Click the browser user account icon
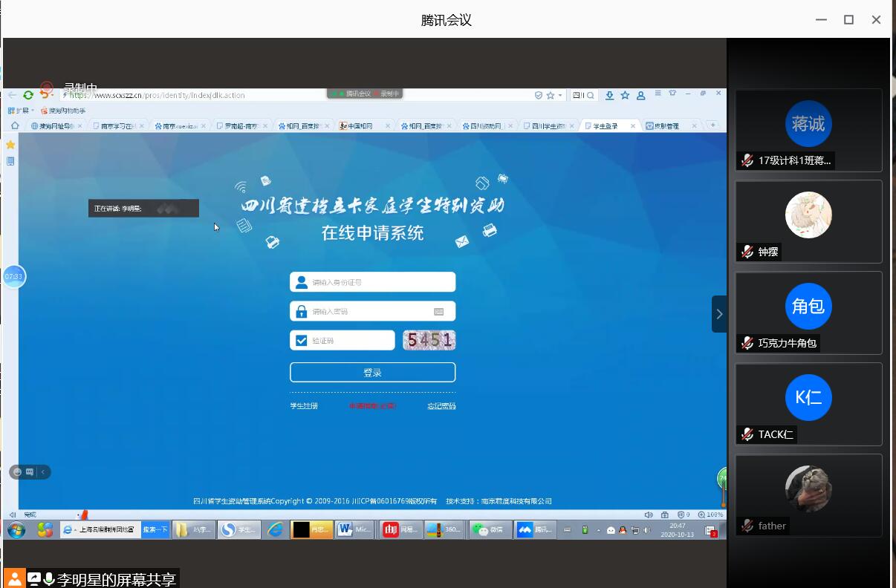 [x=641, y=95]
